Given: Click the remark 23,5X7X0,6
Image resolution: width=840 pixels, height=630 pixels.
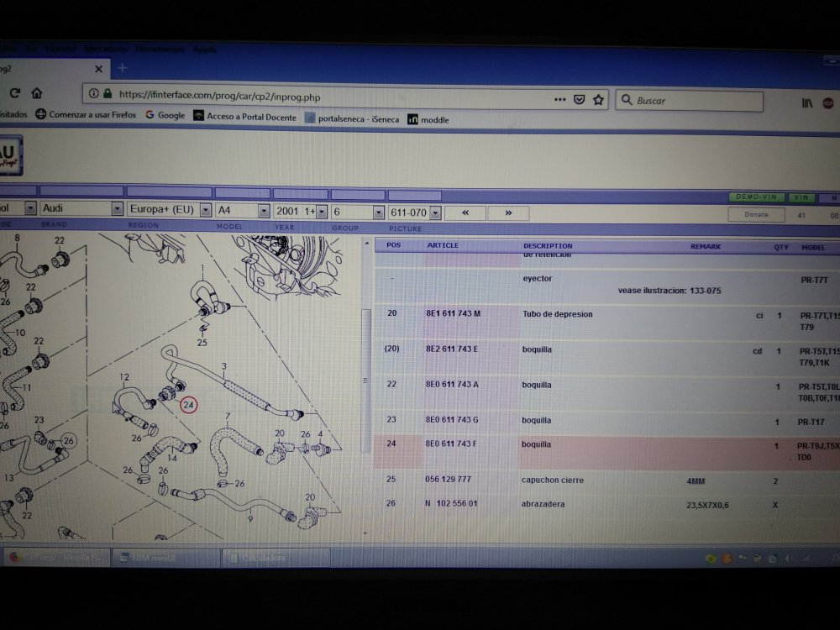Looking at the screenshot, I should click(x=707, y=505).
